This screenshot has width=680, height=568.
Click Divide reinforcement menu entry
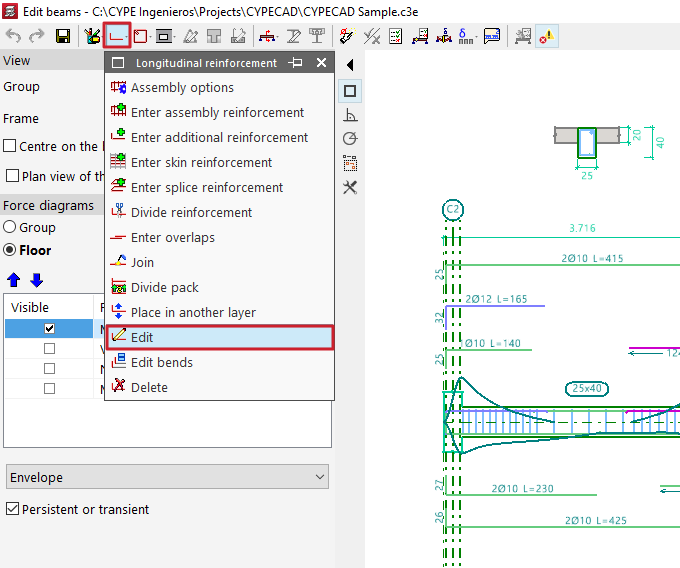click(191, 213)
